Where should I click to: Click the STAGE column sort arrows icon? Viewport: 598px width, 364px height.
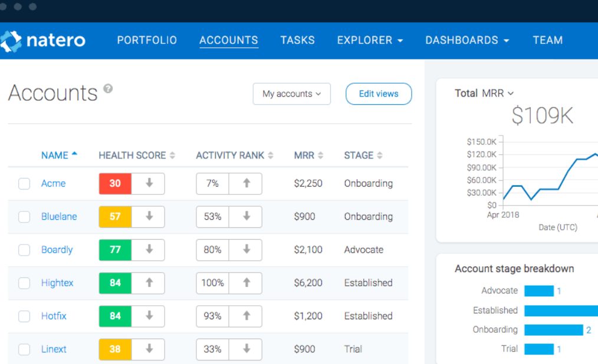(x=380, y=155)
